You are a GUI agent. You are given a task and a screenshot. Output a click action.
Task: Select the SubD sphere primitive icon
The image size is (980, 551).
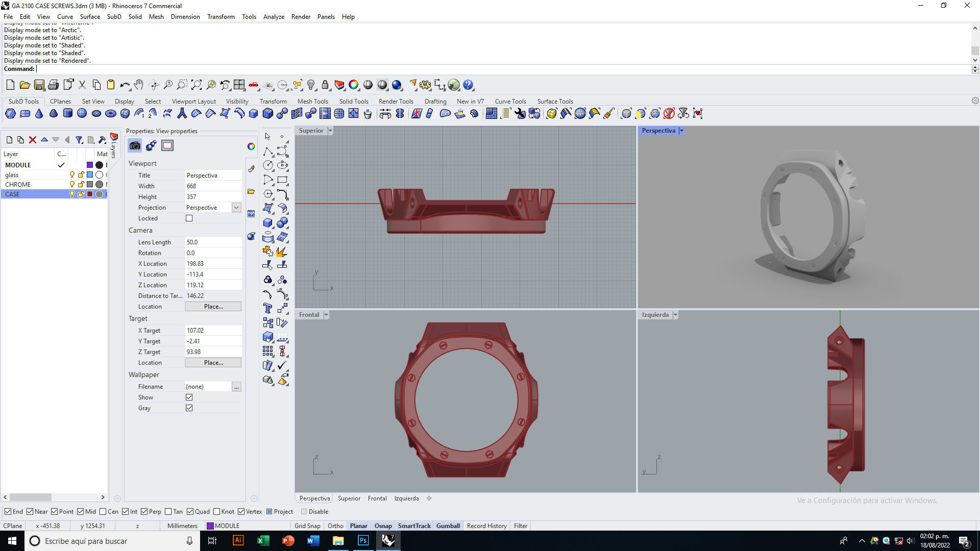coord(82,114)
